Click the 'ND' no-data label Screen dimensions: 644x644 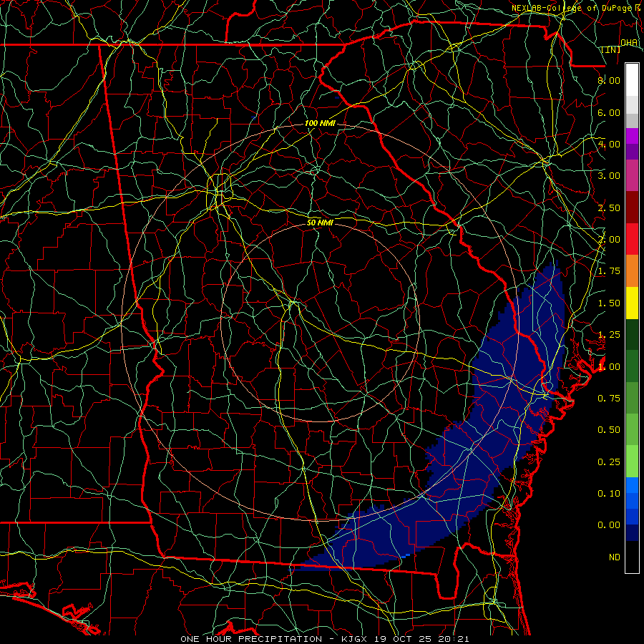click(x=615, y=557)
